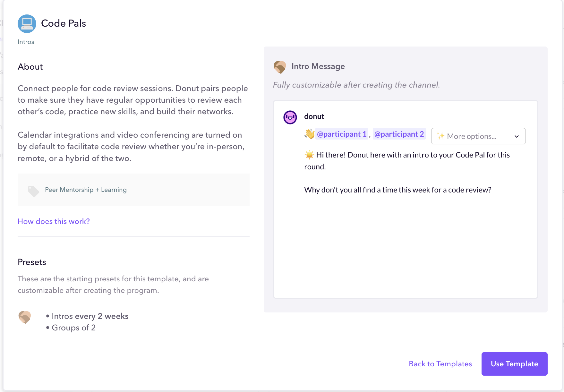Click the 'Calendar integrations and video conferencing' paragraph
Image resolution: width=564 pixels, height=392 pixels.
coord(131,147)
